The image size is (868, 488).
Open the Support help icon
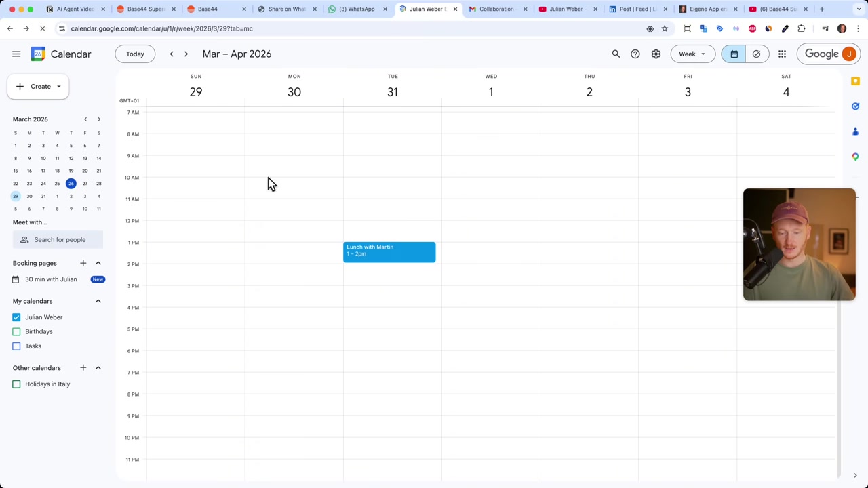click(635, 54)
